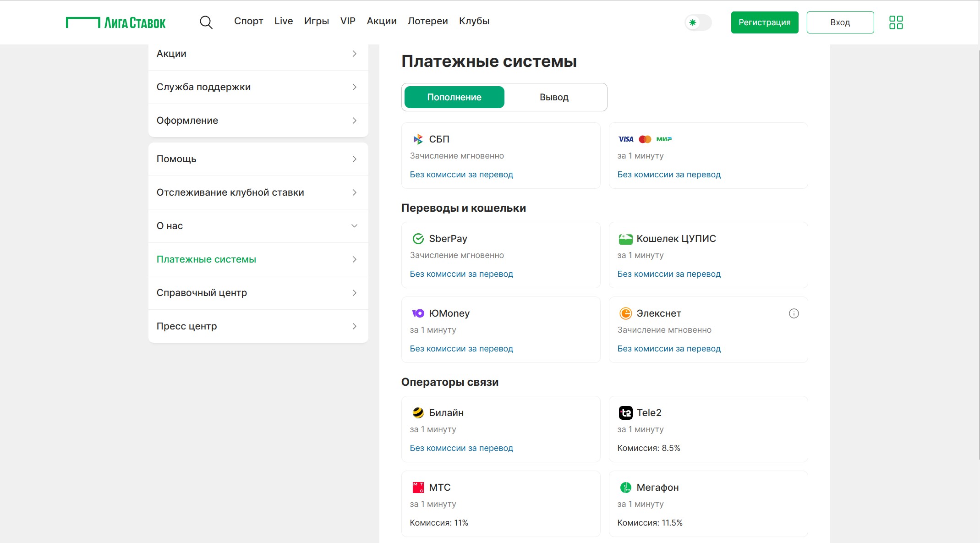Click the Элекснет orange logo
Screen dimensions: 980x543
click(625, 313)
